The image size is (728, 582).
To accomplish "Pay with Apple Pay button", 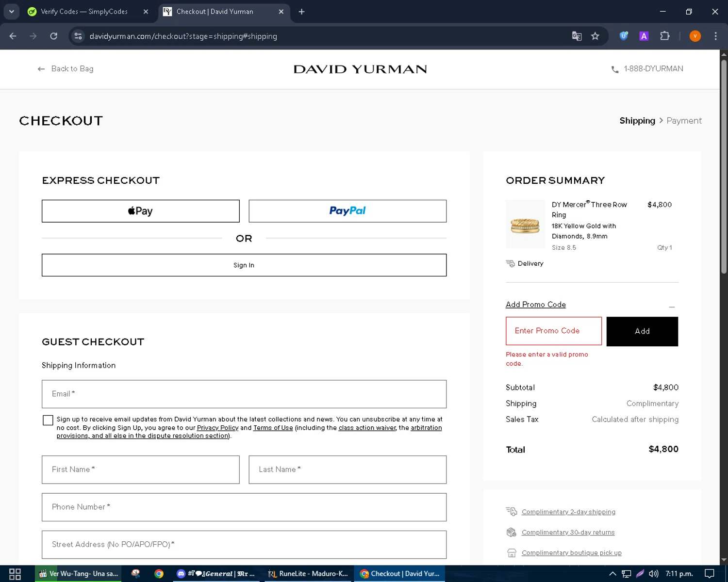I will (141, 211).
